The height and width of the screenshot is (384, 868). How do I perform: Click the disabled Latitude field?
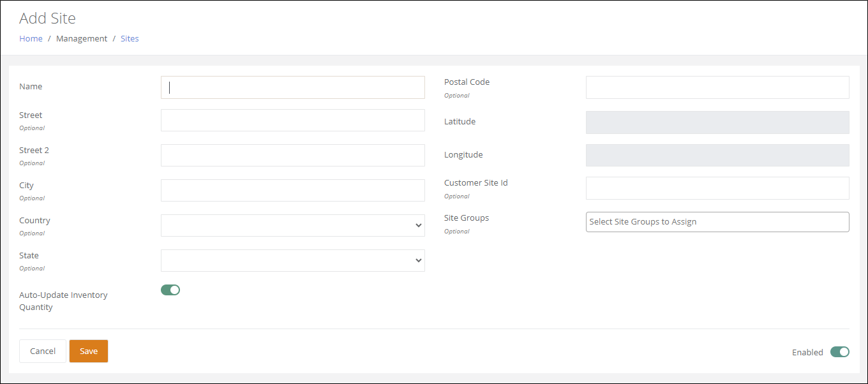[x=717, y=122]
